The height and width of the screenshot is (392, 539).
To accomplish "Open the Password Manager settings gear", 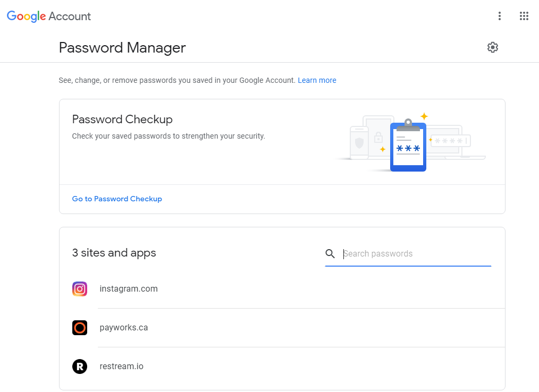I will click(493, 47).
